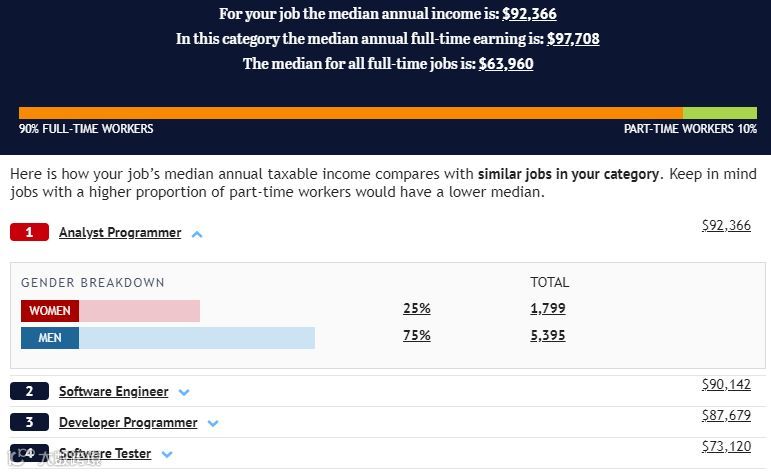
Task: Click the red WOMEN label
Action: pos(50,311)
